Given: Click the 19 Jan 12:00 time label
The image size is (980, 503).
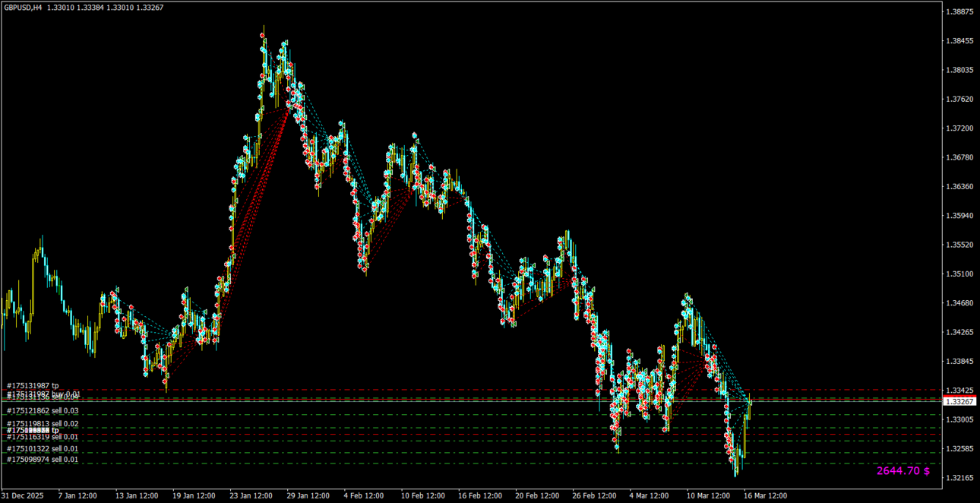Looking at the screenshot, I should coord(194,495).
